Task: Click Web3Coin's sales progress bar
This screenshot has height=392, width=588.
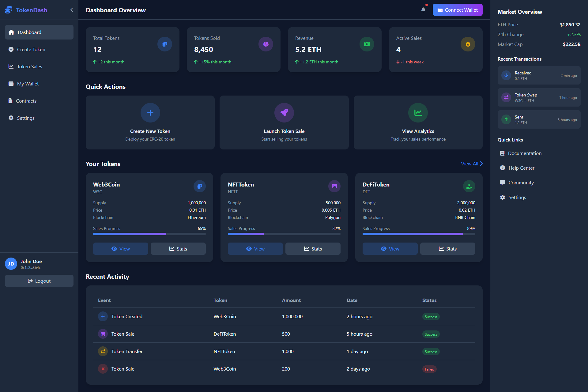Action: (x=149, y=234)
